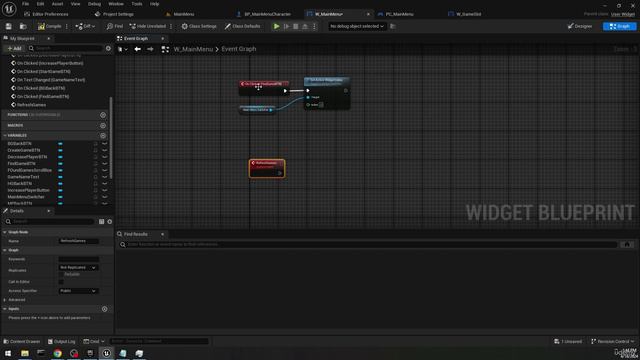Collapse the Variables section

pyautogui.click(x=5, y=136)
